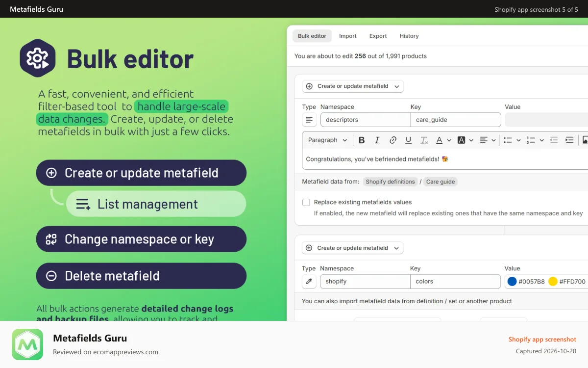Click the Key field containing care_guide
Viewport: 588px width, 368px height.
[456, 120]
